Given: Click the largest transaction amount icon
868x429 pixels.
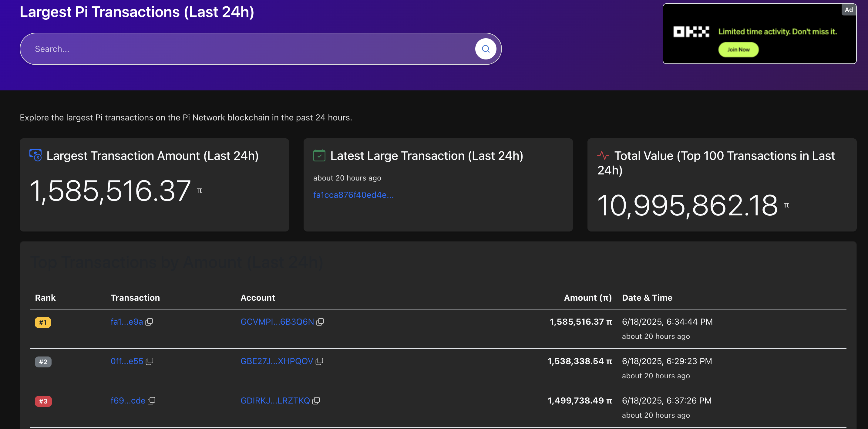Looking at the screenshot, I should click(x=35, y=155).
